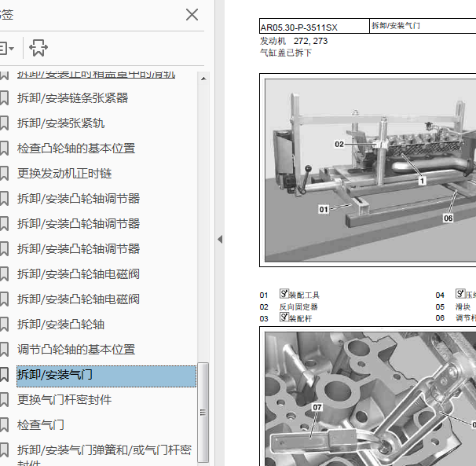Click bookmark icon beside 更换气门杆密封件
Screen dimensions: 476x466
click(x=4, y=400)
